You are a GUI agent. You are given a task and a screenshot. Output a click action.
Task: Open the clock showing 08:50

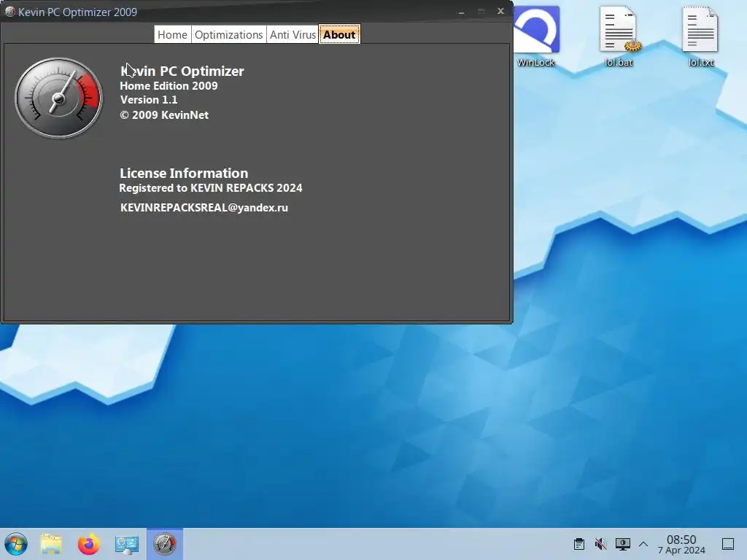click(x=681, y=544)
